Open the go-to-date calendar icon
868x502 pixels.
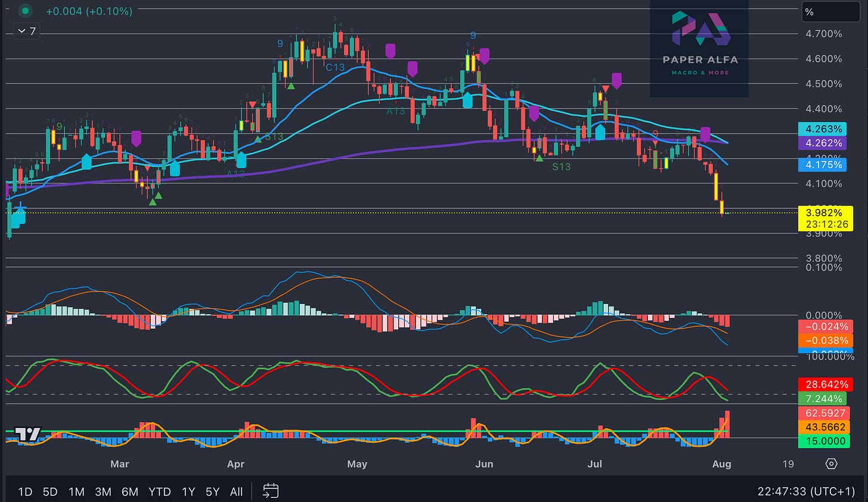click(270, 491)
